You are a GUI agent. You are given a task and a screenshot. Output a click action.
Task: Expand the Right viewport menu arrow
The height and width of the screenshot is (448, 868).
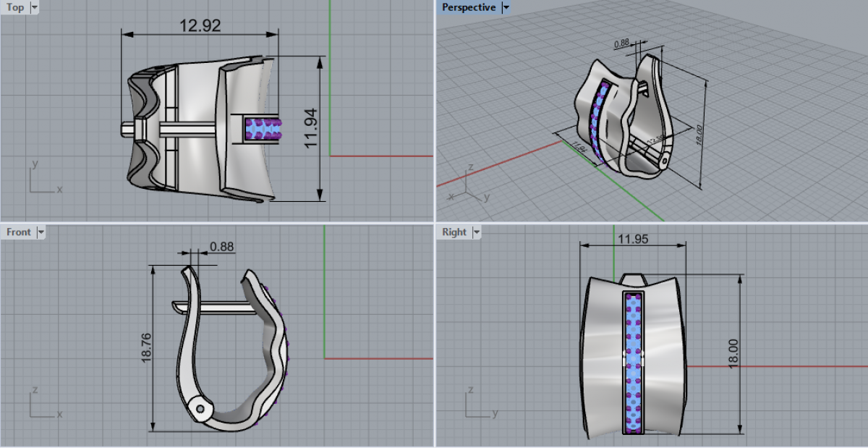[476, 232]
